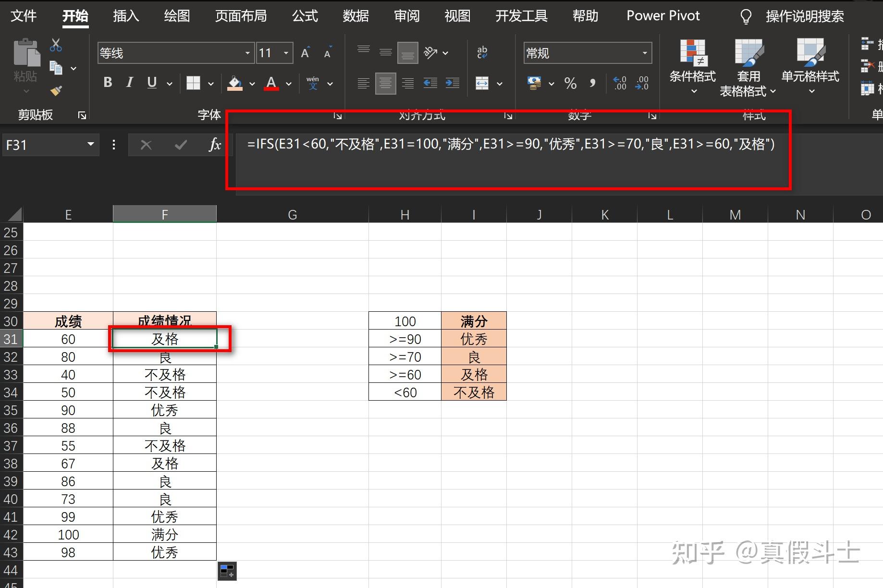Open the number format dropdown (常规)
The width and height of the screenshot is (883, 588).
tap(644, 53)
